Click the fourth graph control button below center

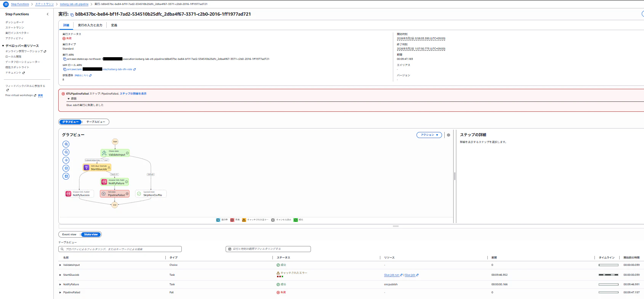pyautogui.click(x=66, y=168)
